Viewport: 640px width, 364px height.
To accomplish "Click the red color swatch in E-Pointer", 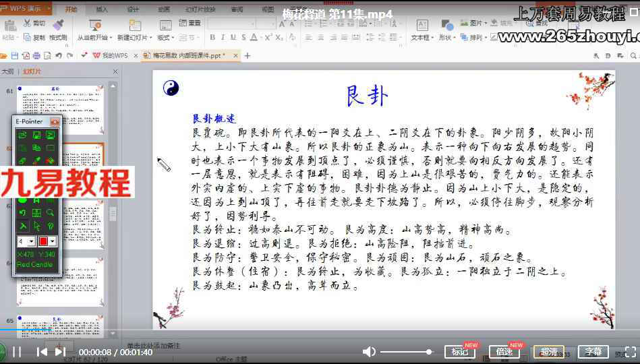I will tap(43, 241).
